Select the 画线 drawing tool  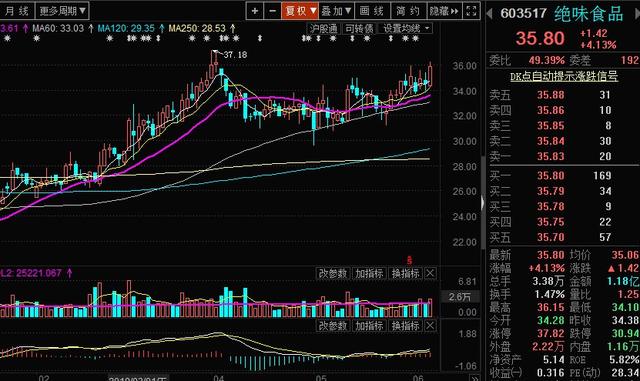pyautogui.click(x=372, y=11)
